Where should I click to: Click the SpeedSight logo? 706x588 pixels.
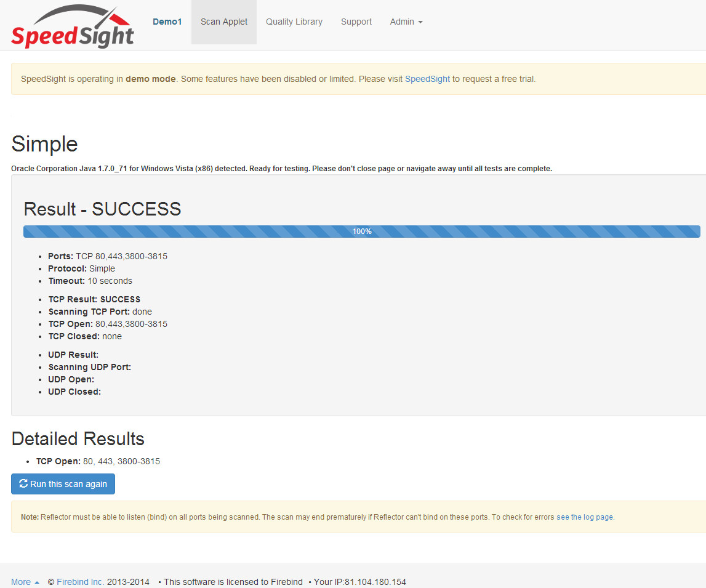point(73,27)
